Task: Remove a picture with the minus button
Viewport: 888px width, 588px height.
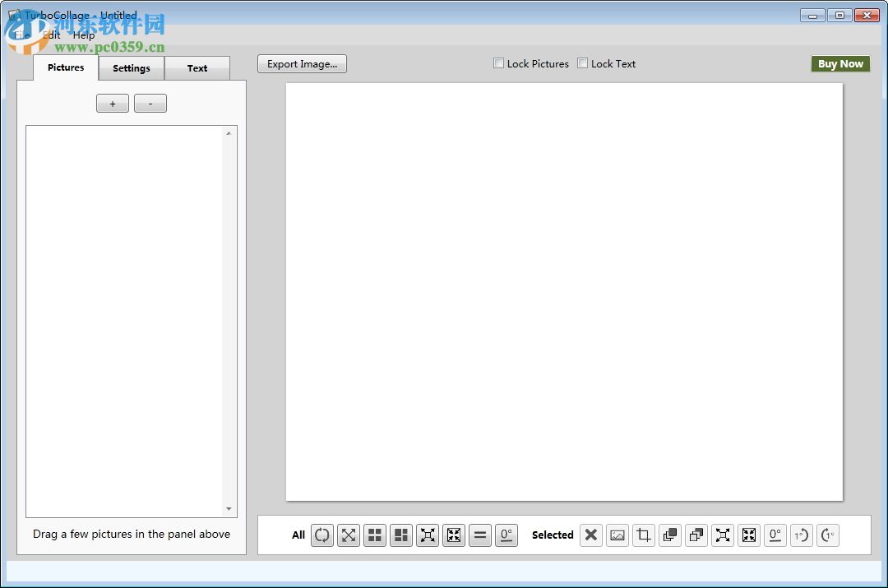Action: point(150,104)
